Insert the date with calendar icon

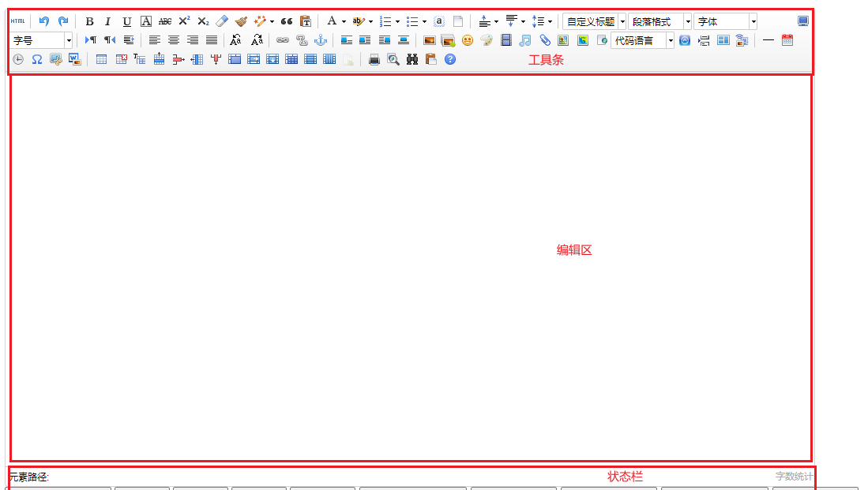pos(787,40)
